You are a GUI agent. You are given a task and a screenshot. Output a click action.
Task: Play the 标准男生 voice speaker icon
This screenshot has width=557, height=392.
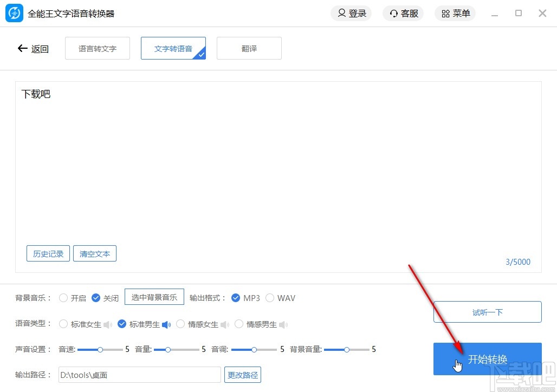click(x=167, y=324)
